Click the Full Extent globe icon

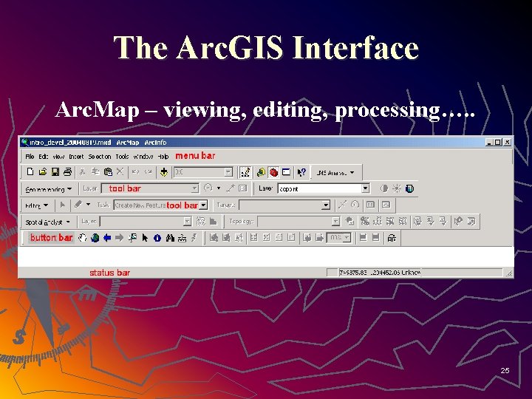coord(95,238)
